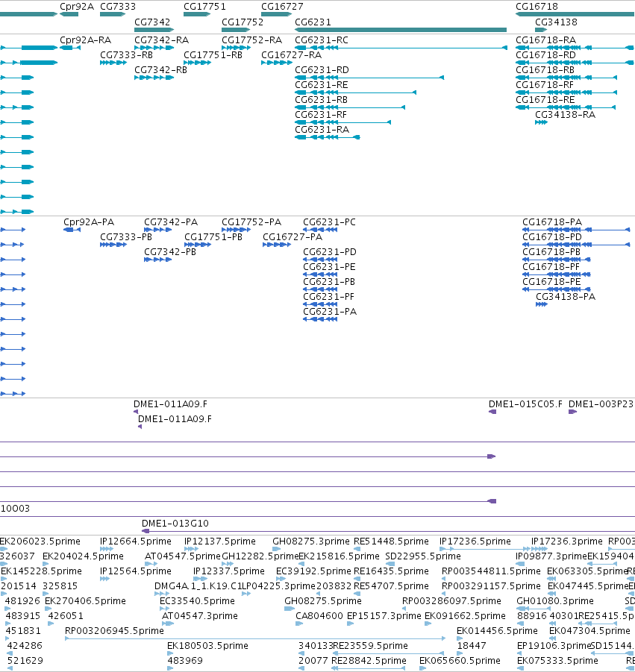The width and height of the screenshot is (635, 672).
Task: Click protein label Cpr92A-PA
Action: click(x=89, y=222)
